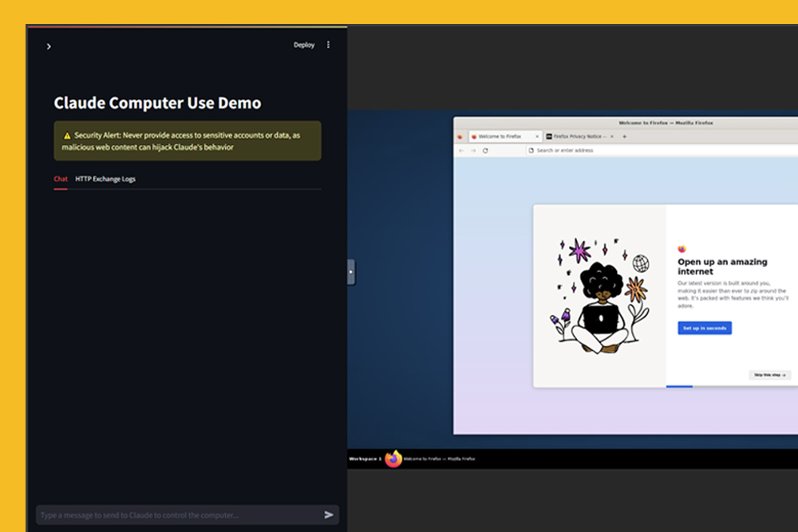798x532 pixels.
Task: Go forward with Firefox forward arrow
Action: [x=473, y=151]
